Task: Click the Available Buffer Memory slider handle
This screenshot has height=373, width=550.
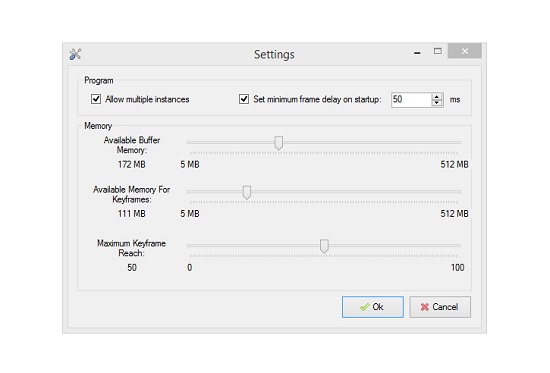Action: tap(279, 143)
